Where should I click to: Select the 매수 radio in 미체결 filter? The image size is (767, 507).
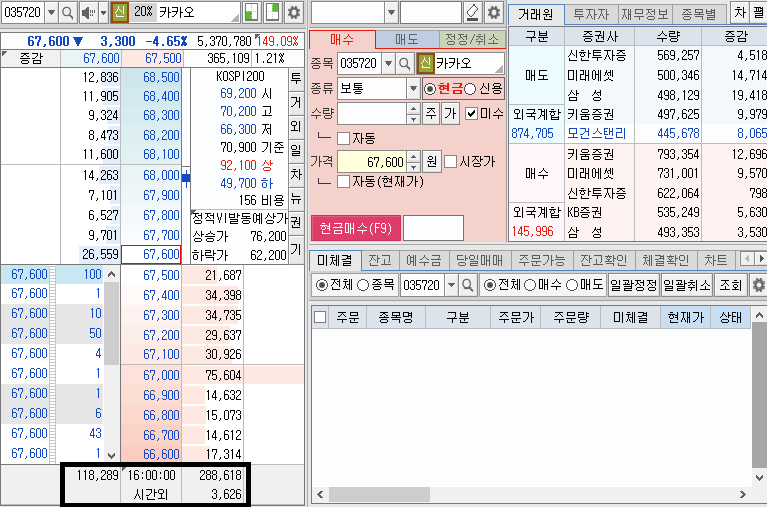pos(530,285)
